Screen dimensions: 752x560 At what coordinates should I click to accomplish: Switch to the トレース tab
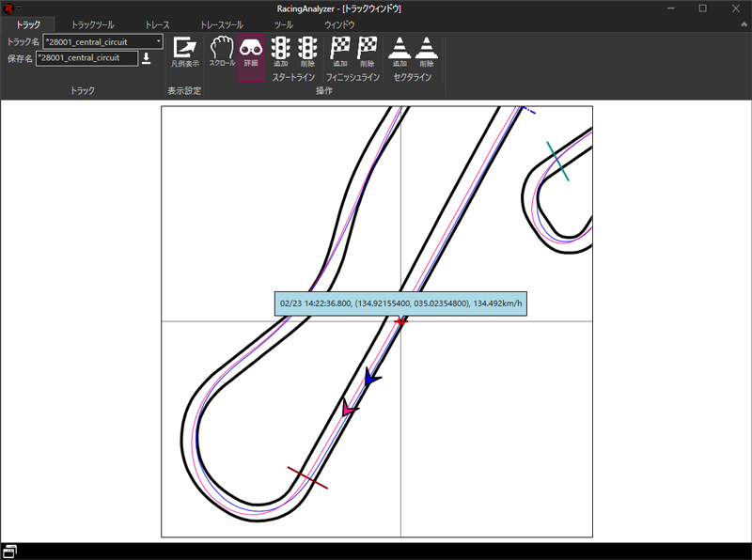click(156, 24)
